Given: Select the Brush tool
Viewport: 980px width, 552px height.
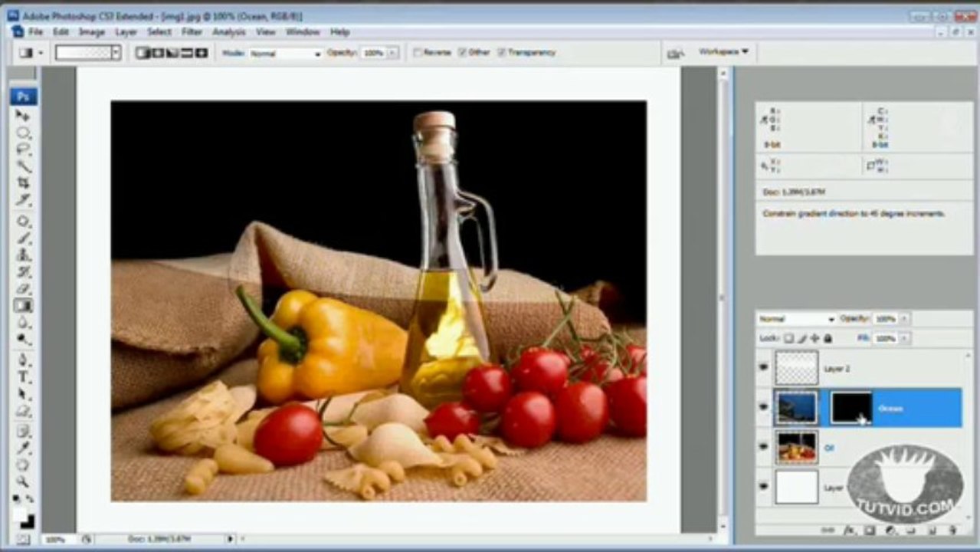Looking at the screenshot, I should click(24, 238).
